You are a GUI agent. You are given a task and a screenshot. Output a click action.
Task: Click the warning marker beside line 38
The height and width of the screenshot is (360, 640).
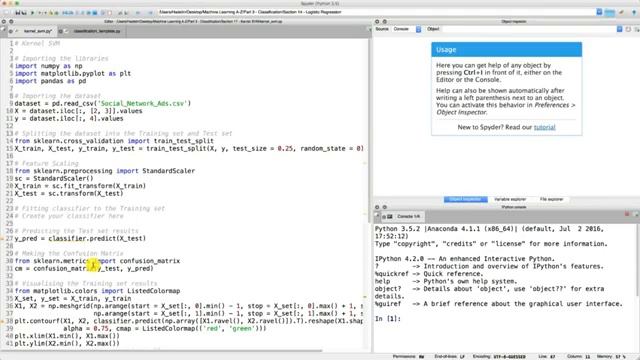coord(2,321)
